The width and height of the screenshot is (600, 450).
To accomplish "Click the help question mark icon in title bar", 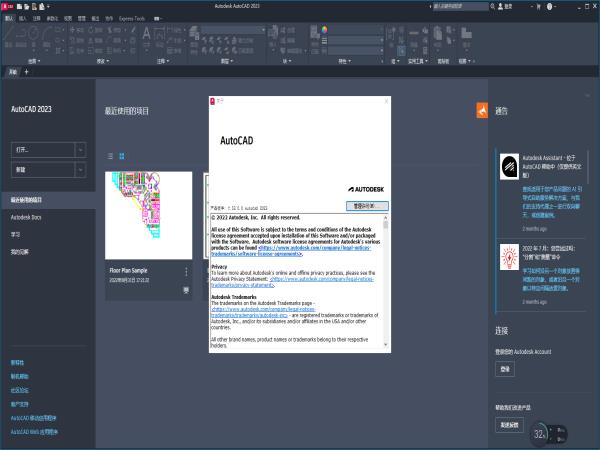I will [550, 6].
